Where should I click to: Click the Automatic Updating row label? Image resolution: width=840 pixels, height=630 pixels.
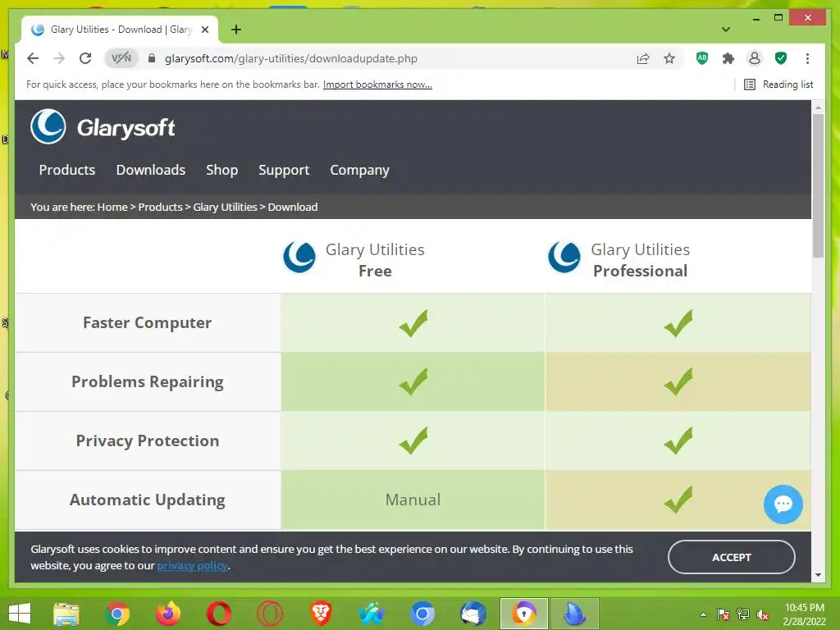pos(148,500)
